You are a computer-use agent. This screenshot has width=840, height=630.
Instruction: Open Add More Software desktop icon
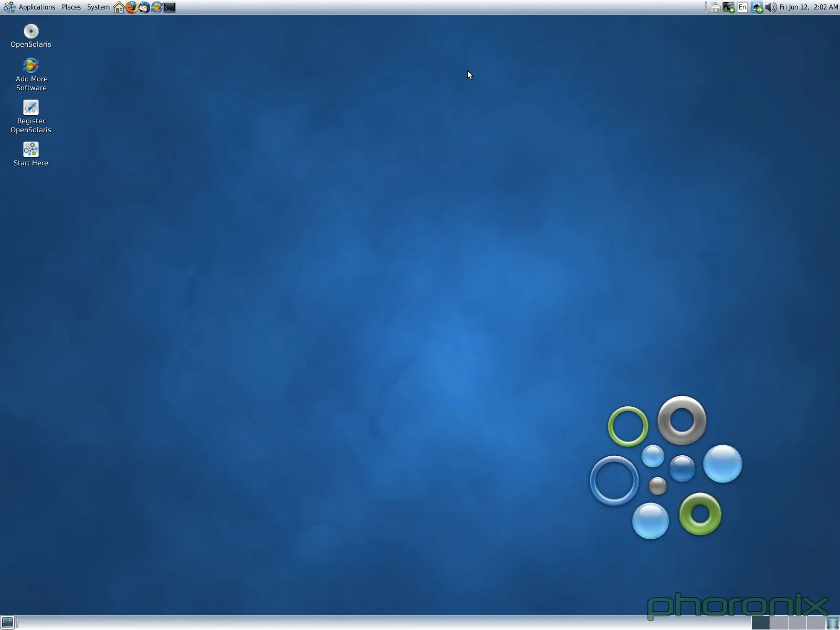(x=31, y=66)
